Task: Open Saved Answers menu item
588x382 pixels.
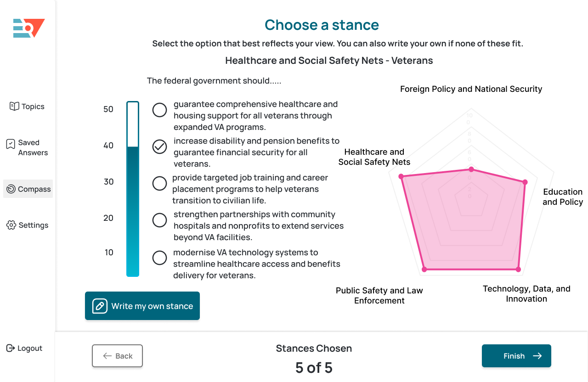Action: click(32, 148)
